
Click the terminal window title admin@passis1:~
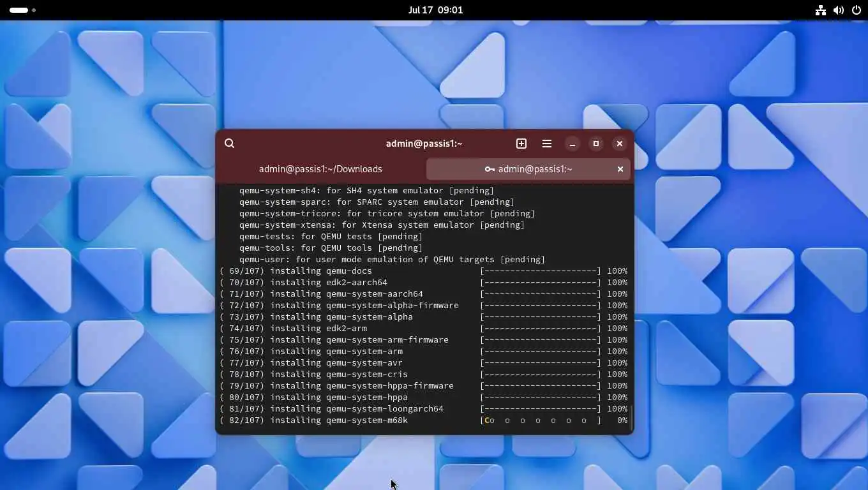[424, 144]
